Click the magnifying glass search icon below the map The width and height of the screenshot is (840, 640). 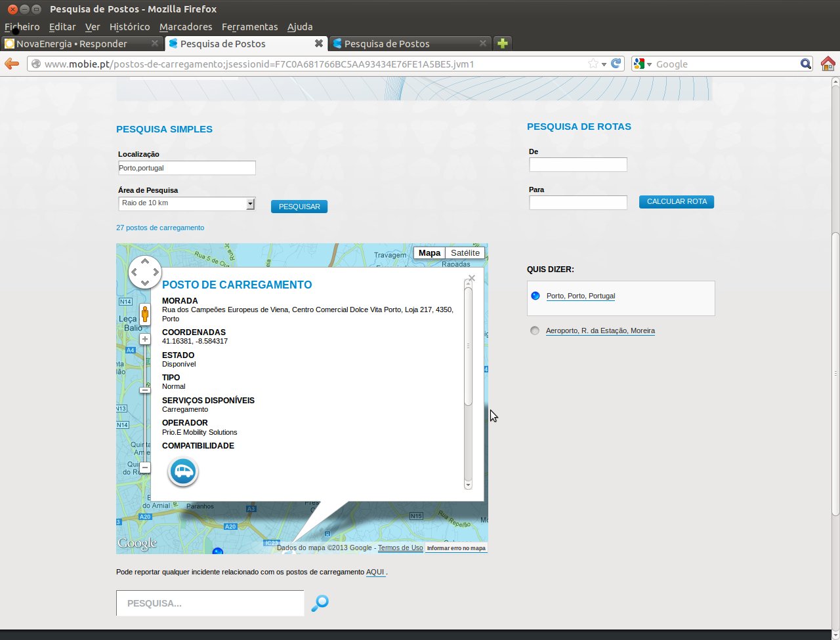(320, 603)
